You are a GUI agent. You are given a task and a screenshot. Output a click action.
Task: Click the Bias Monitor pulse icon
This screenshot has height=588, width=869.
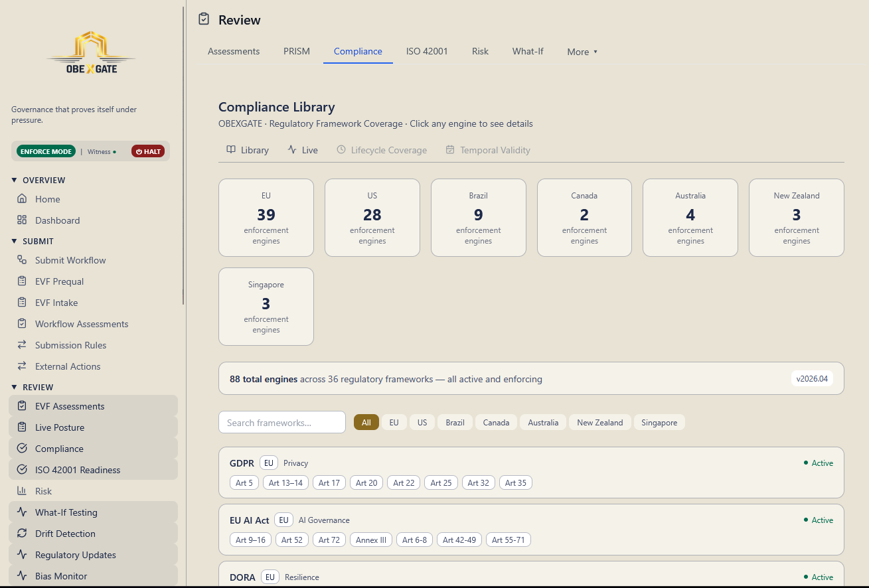click(x=22, y=576)
